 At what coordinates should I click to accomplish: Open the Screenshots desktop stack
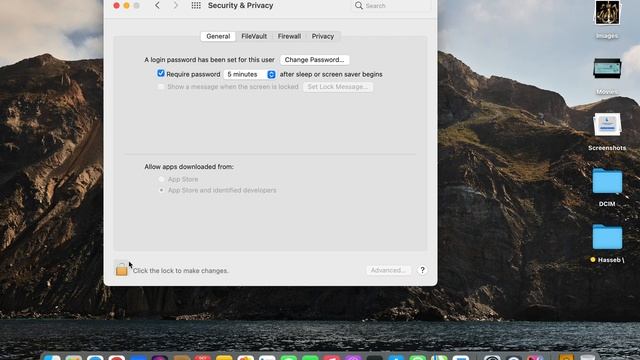click(x=607, y=124)
